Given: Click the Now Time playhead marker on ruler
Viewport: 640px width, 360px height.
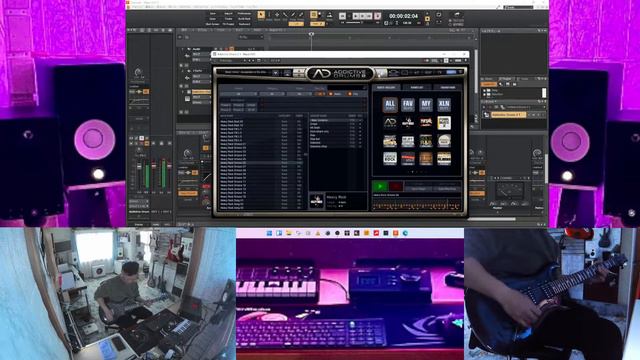Looking at the screenshot, I should tap(311, 34).
